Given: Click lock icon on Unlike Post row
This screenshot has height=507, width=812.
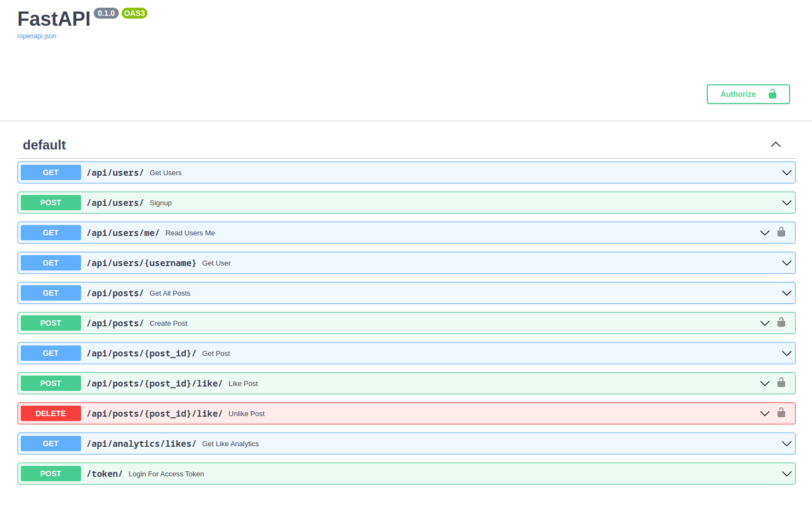Looking at the screenshot, I should [781, 413].
